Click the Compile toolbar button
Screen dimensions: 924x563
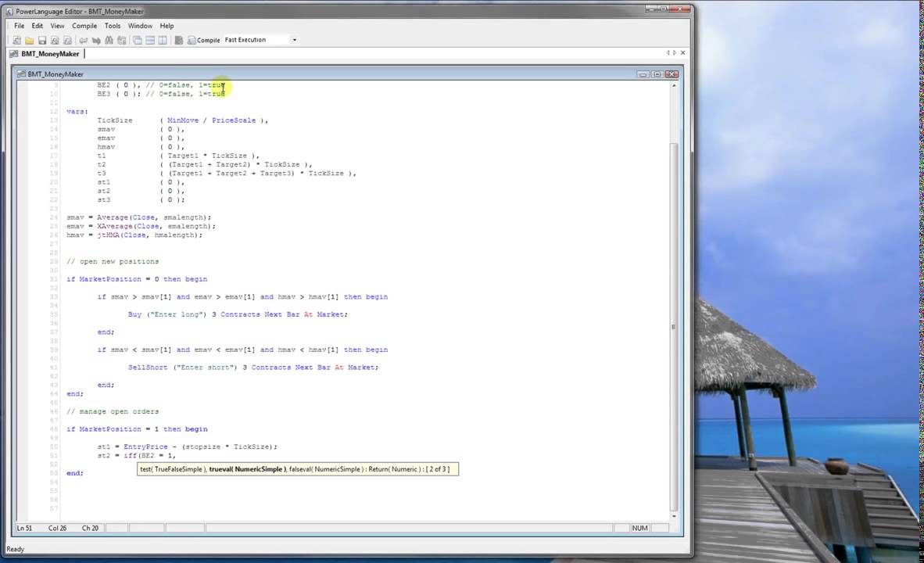(203, 40)
